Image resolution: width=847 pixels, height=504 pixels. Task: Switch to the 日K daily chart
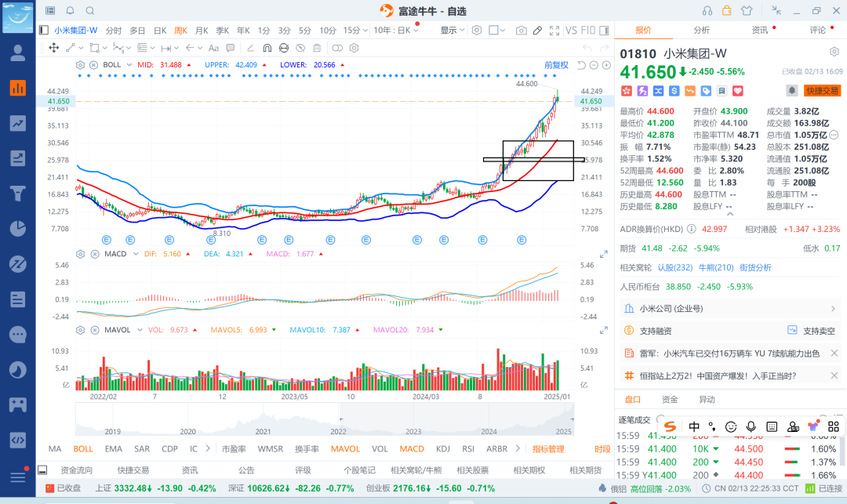point(160,31)
